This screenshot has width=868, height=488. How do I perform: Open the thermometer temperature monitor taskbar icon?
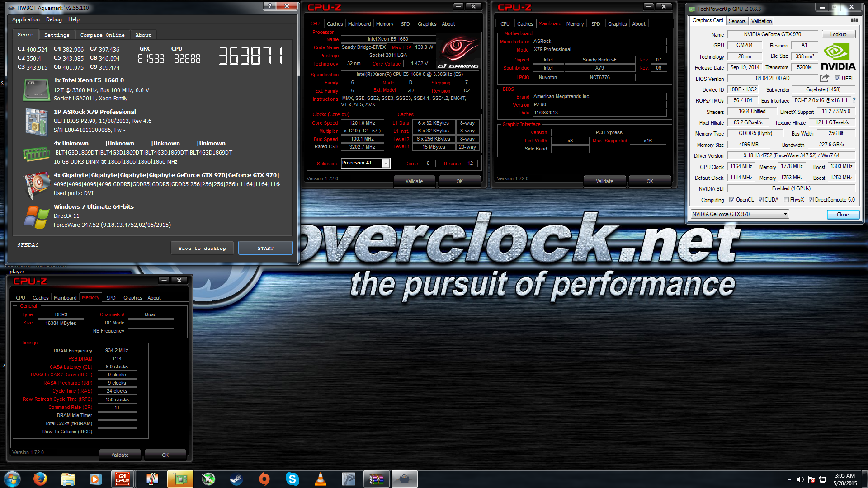pos(152,479)
